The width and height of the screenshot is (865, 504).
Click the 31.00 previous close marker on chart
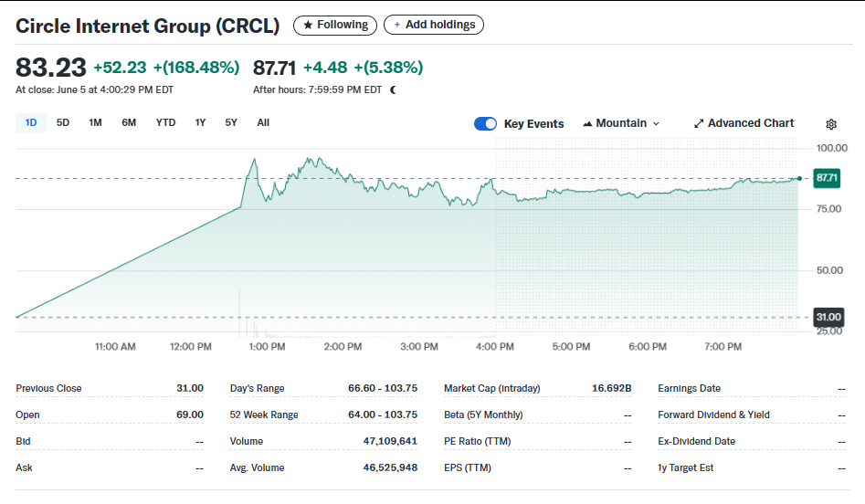[828, 317]
